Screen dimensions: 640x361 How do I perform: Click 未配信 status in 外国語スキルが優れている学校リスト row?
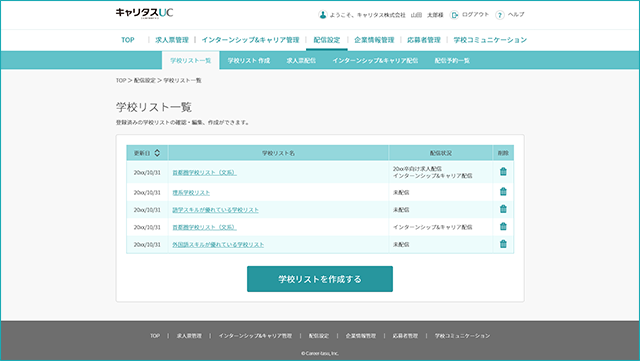[x=401, y=244]
